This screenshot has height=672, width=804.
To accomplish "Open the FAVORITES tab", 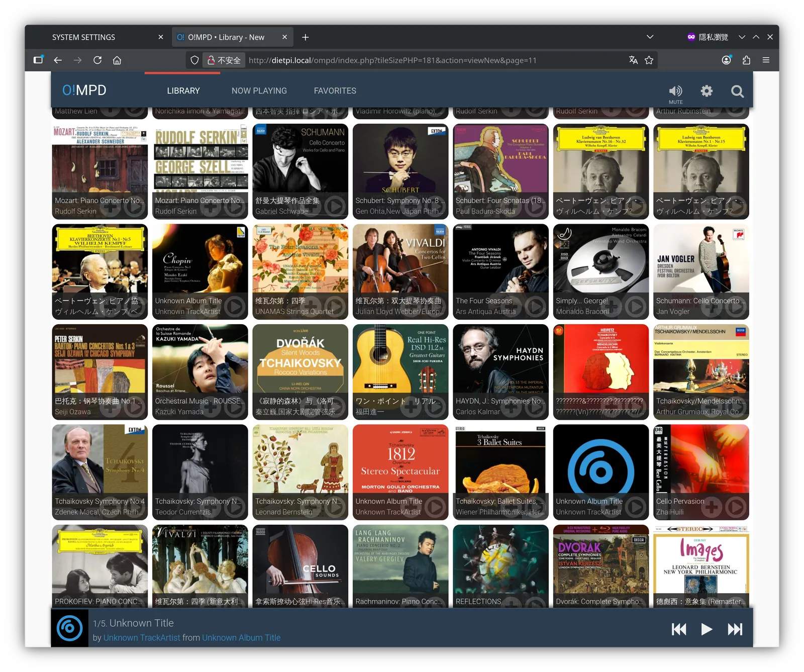I will point(335,91).
